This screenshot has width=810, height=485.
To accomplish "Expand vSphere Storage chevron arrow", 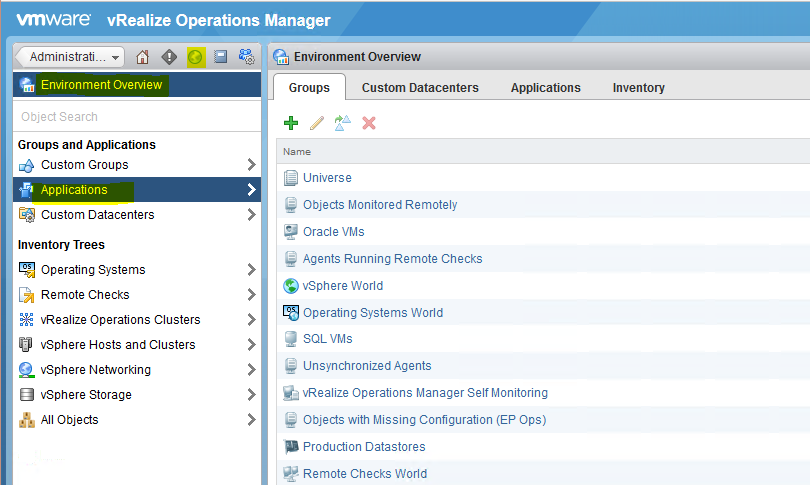I will (x=251, y=395).
